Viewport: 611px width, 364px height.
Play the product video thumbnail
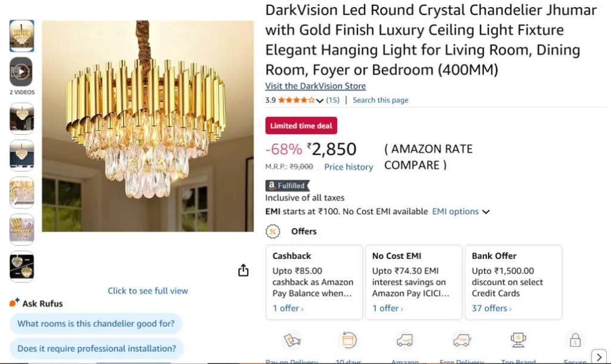[x=21, y=72]
